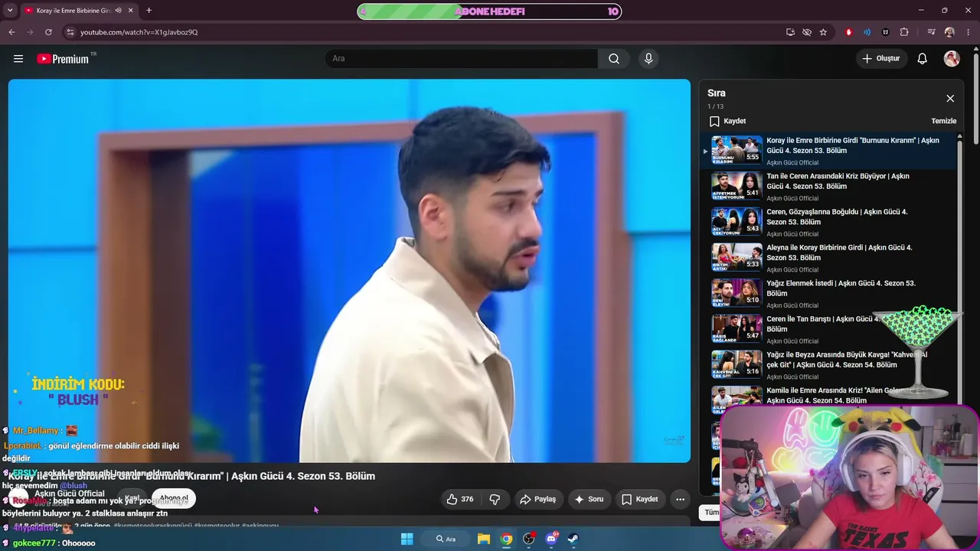Open the browser extensions puzzle icon
This screenshot has width=980, height=551.
[x=904, y=32]
